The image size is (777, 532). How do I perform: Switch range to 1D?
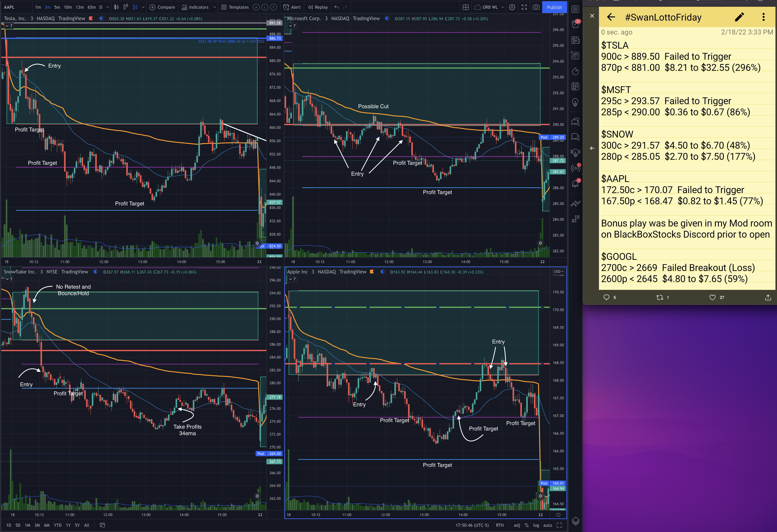click(9, 525)
